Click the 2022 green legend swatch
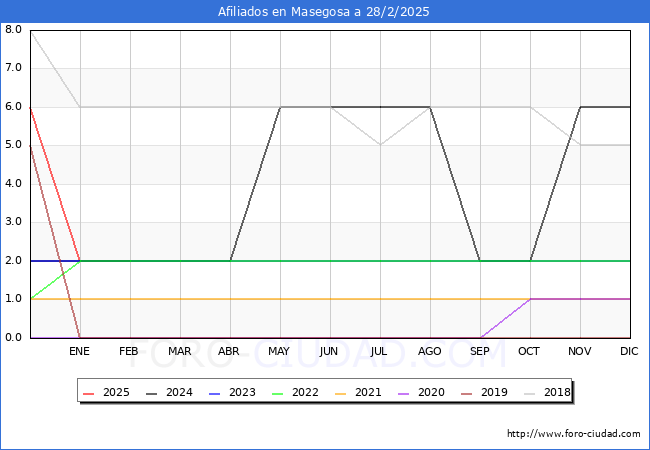Image resolution: width=650 pixels, height=450 pixels. coord(278,393)
